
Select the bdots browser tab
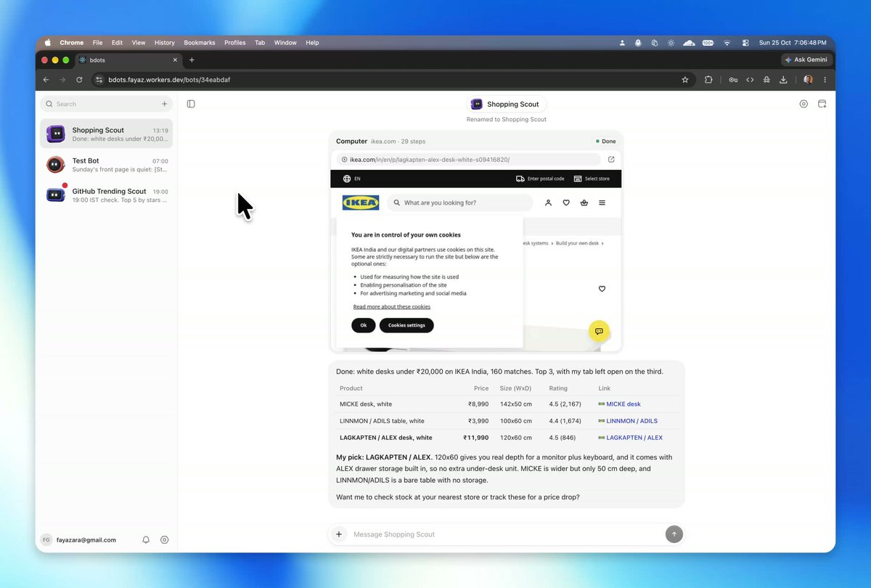pyautogui.click(x=128, y=60)
